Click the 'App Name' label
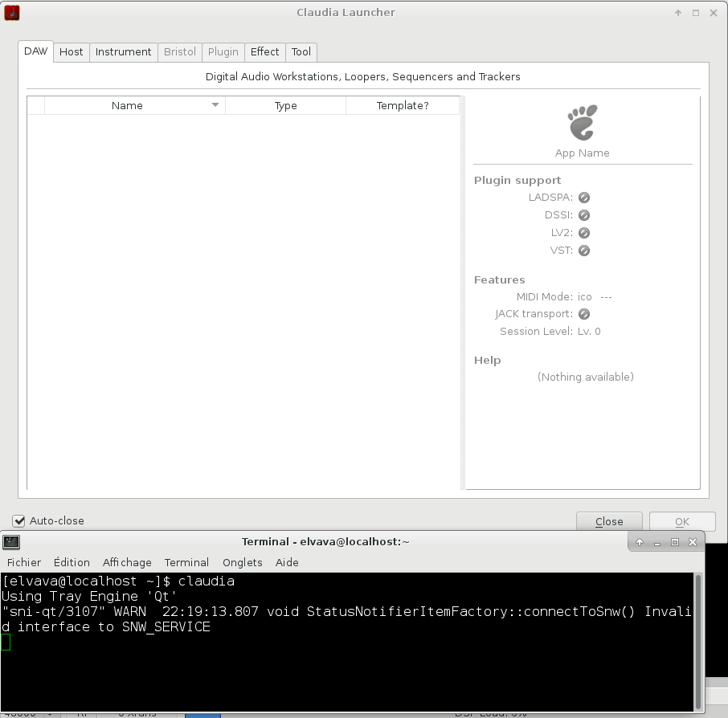The width and height of the screenshot is (728, 718). (x=583, y=153)
